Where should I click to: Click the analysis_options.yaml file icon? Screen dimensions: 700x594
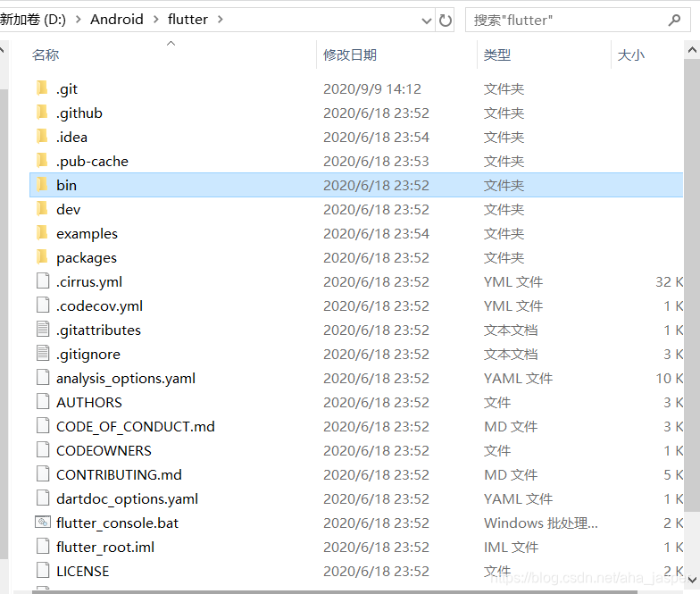[43, 377]
